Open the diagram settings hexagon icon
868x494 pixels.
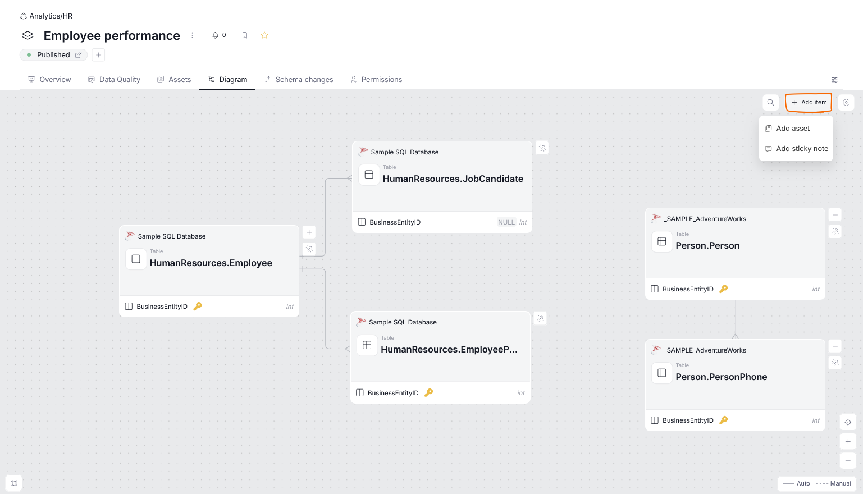(846, 103)
